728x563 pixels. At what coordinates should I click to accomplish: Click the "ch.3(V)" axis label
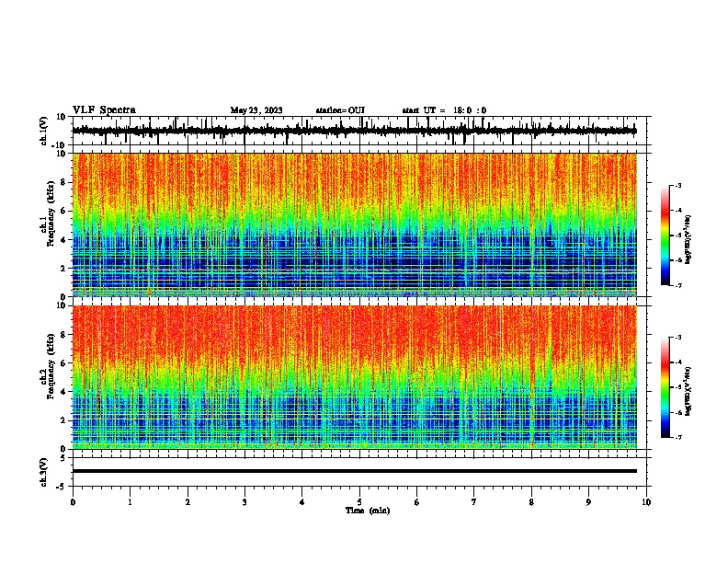click(44, 473)
